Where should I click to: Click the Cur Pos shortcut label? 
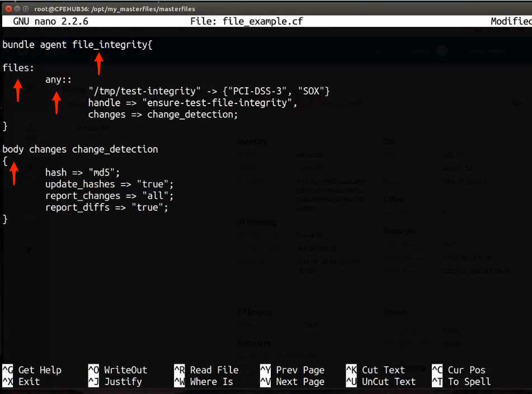tap(467, 370)
